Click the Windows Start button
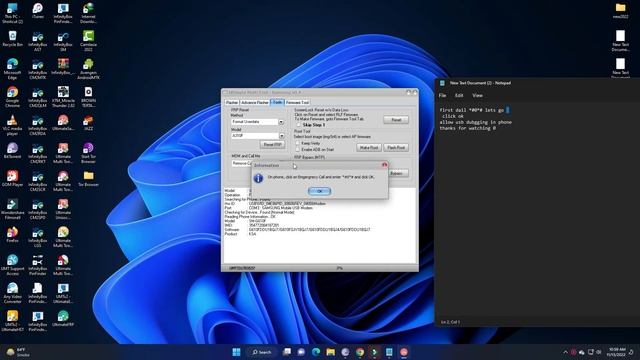 click(x=236, y=352)
